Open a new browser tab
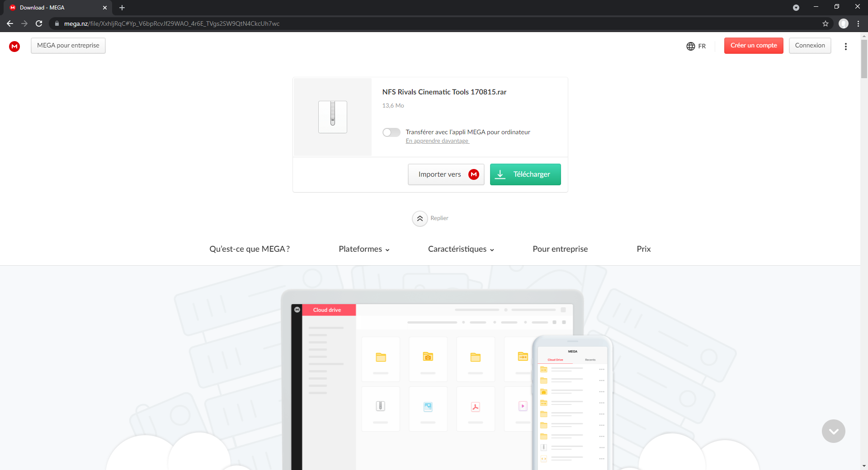This screenshot has height=470, width=868. tap(122, 8)
